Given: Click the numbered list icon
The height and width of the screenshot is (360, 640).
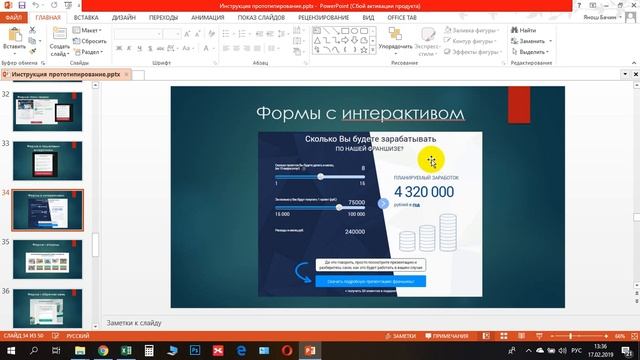Looking at the screenshot, I should [x=242, y=34].
